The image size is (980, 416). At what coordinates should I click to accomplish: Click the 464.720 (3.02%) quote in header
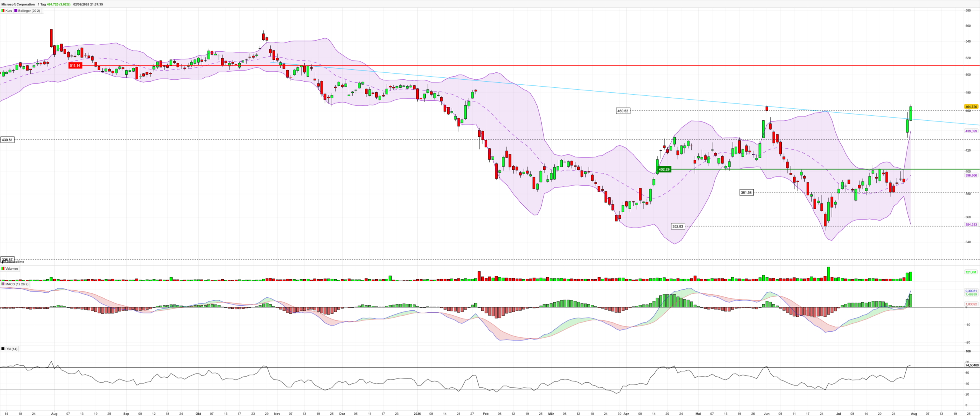tap(59, 4)
